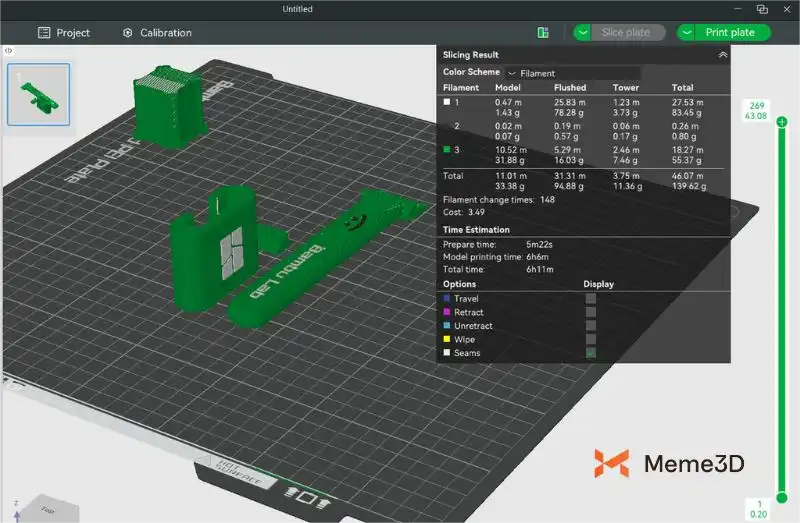Enable the Retract display checkbox
The image size is (800, 523).
point(591,312)
